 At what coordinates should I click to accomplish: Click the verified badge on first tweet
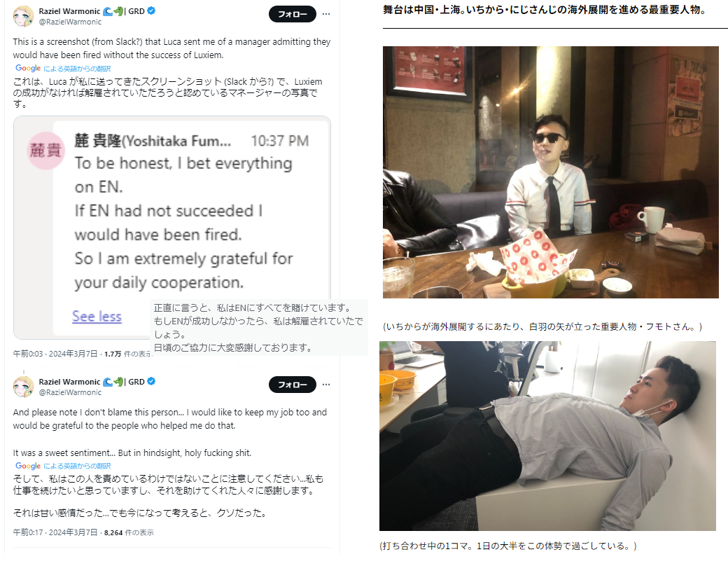click(151, 11)
